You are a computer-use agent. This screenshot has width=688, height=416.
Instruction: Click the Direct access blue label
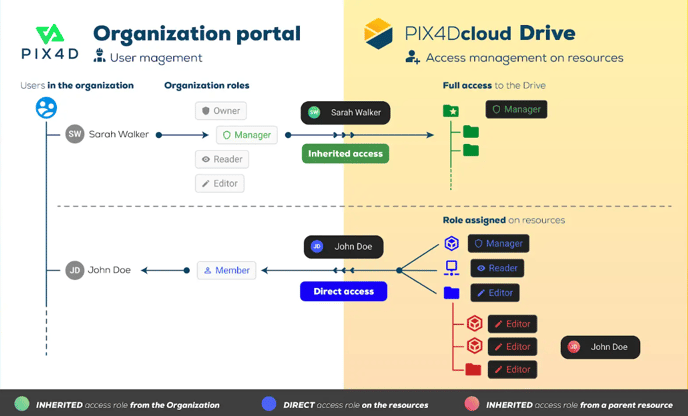pos(344,291)
